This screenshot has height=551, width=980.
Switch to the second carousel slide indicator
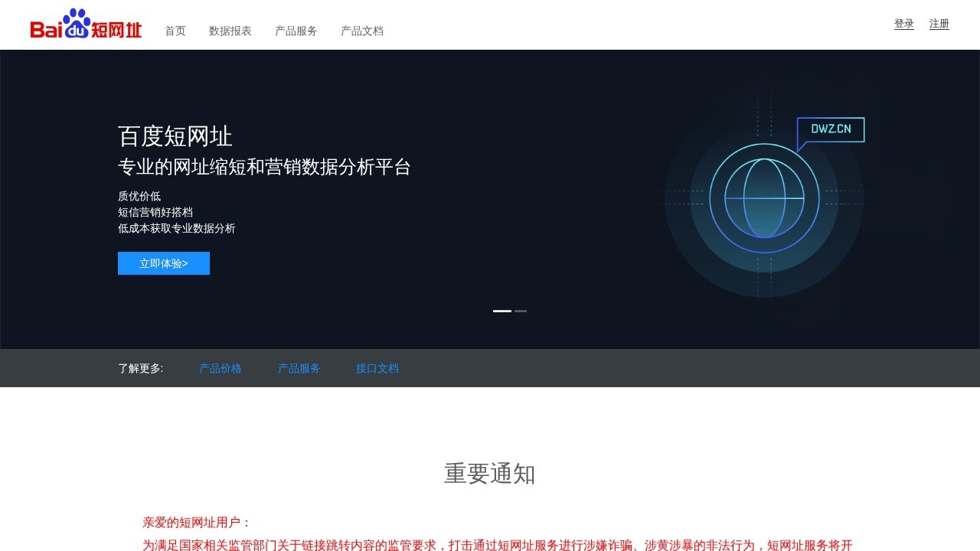pos(521,311)
